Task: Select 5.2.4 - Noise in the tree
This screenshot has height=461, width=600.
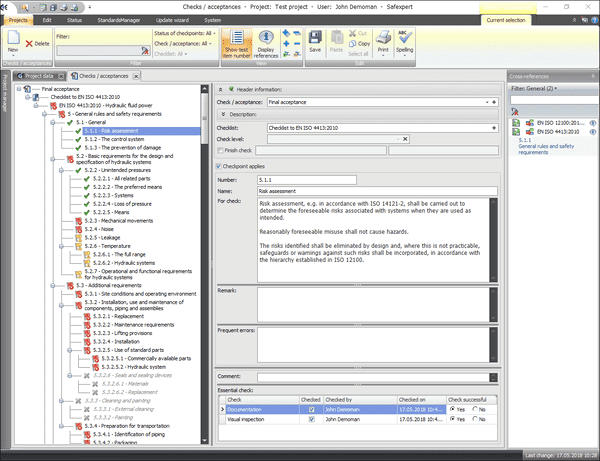Action: click(x=101, y=229)
